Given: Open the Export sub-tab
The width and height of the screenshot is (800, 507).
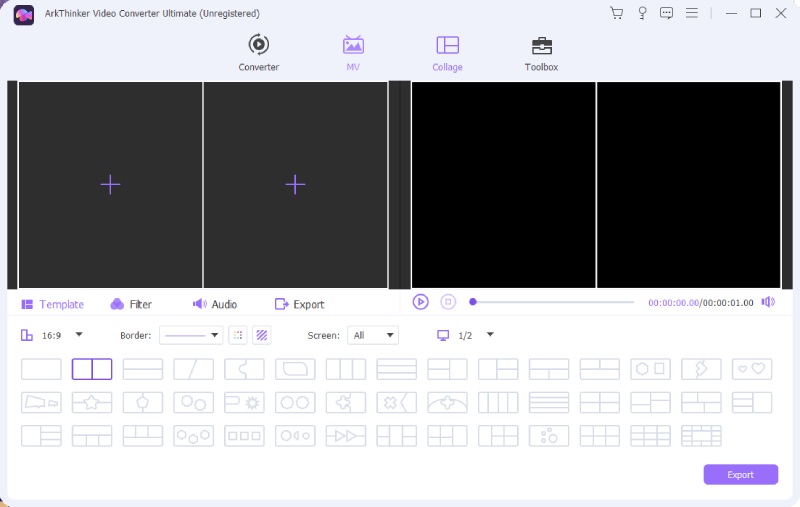Looking at the screenshot, I should point(299,305).
